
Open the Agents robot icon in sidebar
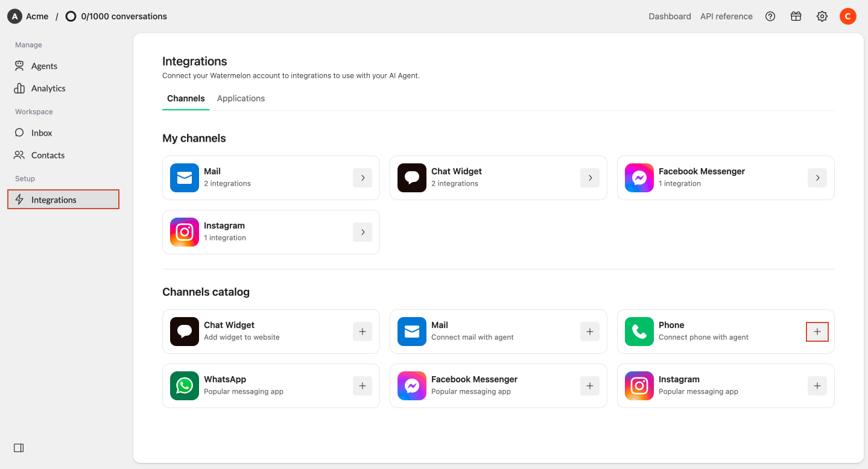(19, 66)
